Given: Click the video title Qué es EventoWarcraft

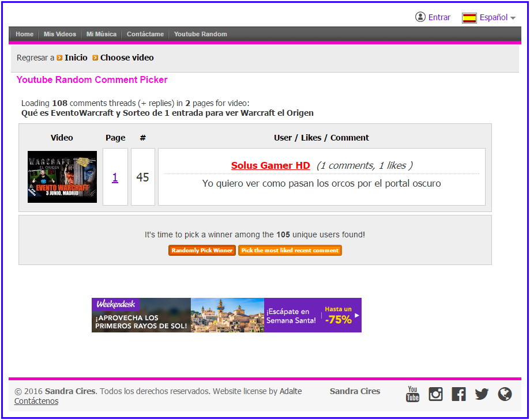Looking at the screenshot, I should pos(167,113).
